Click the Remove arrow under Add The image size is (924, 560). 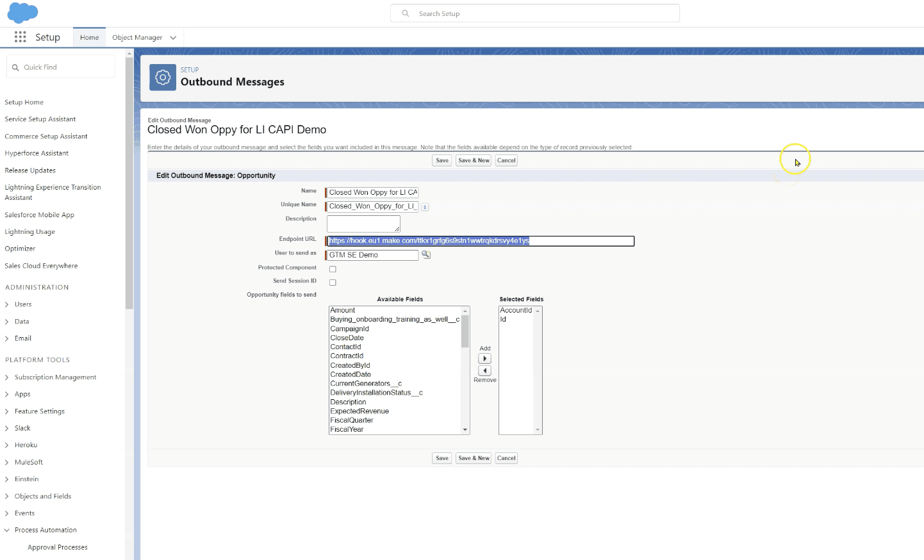pyautogui.click(x=484, y=370)
